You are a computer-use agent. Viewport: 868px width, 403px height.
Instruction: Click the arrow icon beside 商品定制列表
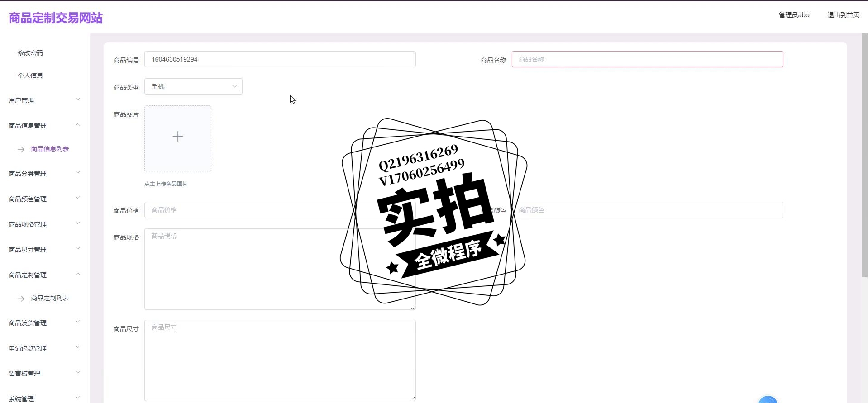pos(21,299)
